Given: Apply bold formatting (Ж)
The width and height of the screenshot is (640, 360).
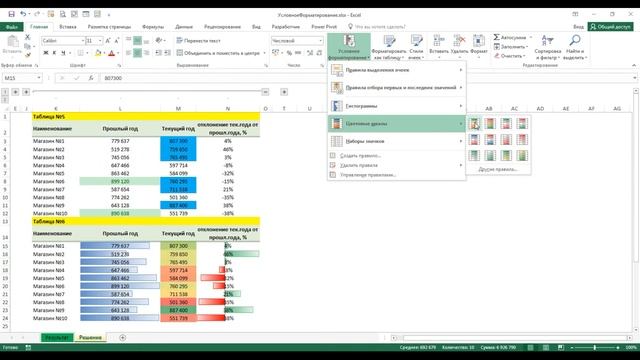Looking at the screenshot, I should pos(46,53).
